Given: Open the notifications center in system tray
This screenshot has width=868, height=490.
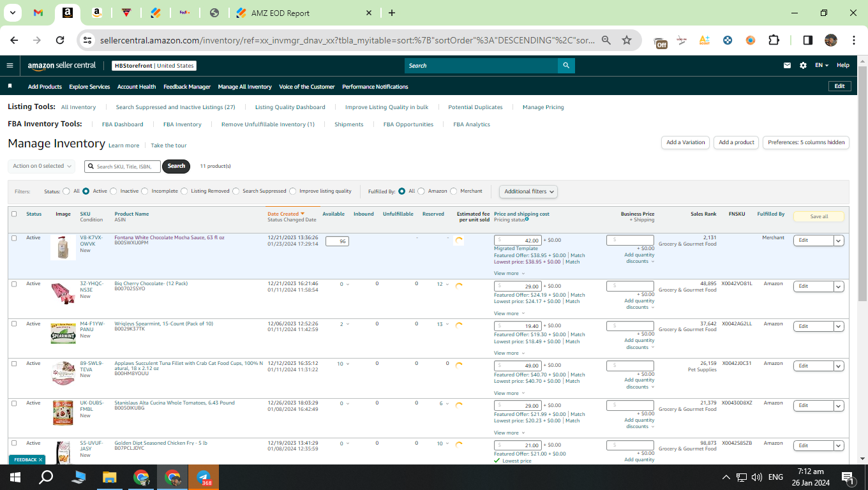Looking at the screenshot, I should (x=848, y=477).
